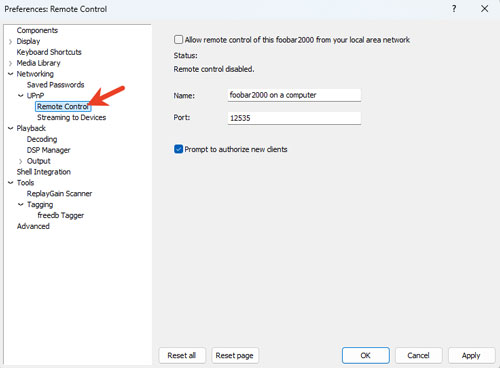
Task: Collapse the Tools tree node
Action: tap(10, 183)
